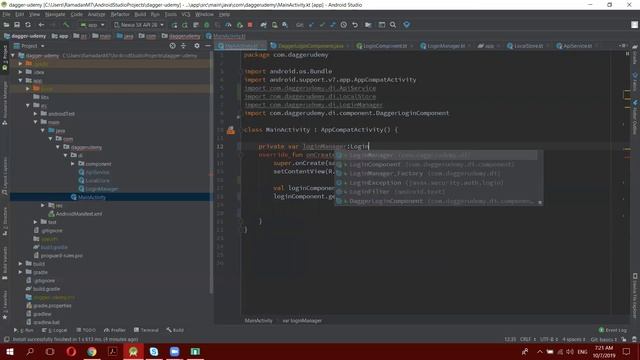Open Project Structure folder icon in toolbar
Viewport: 640px width, 360px height.
click(368, 25)
